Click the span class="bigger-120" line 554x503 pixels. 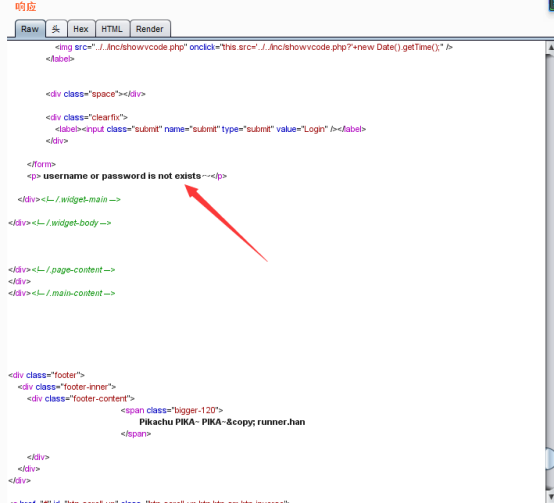172,410
